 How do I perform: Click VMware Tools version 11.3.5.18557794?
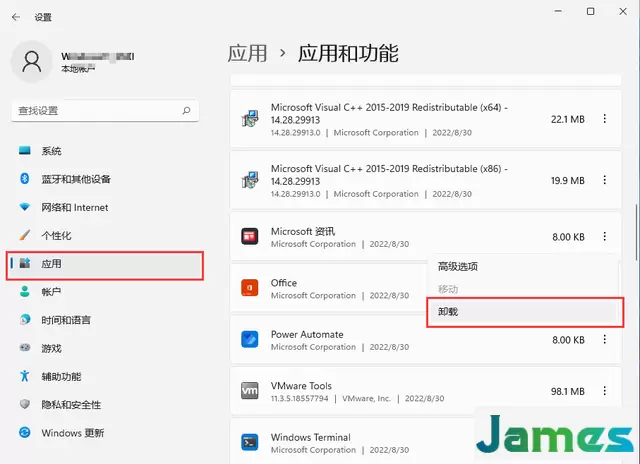click(299, 398)
